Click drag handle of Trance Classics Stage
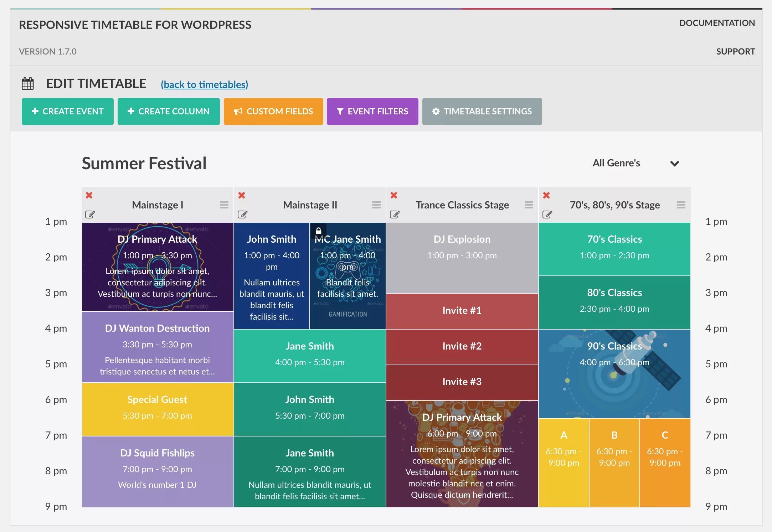 pos(529,205)
